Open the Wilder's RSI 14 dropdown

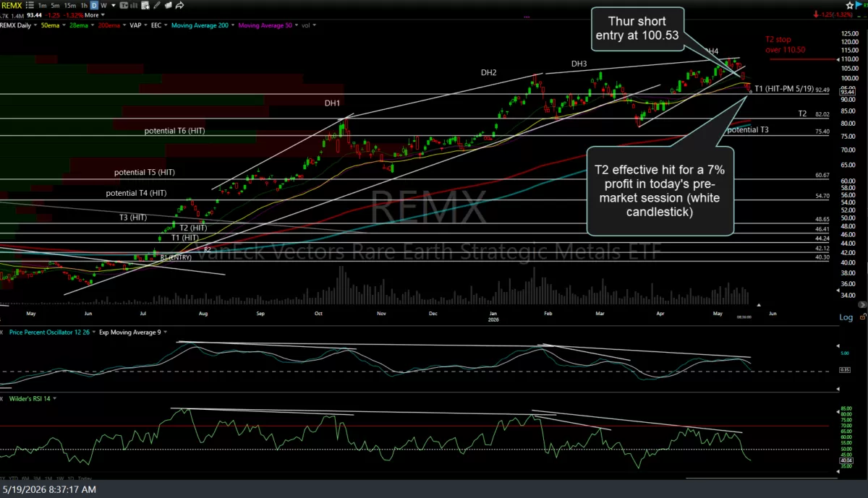[x=54, y=398]
